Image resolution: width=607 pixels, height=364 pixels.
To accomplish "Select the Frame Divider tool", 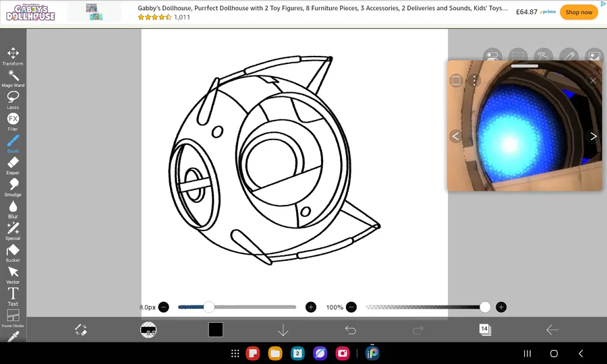I will 13,318.
